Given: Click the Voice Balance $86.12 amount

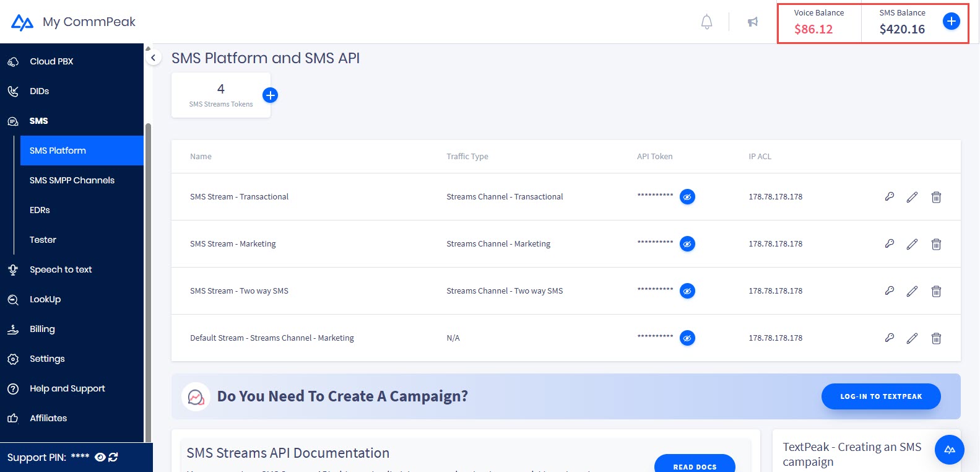Looking at the screenshot, I should (813, 29).
